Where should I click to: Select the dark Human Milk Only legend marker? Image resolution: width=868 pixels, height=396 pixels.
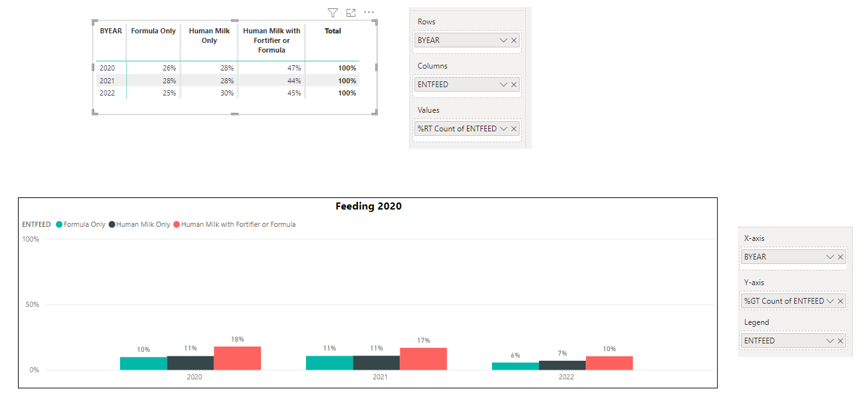coord(112,225)
